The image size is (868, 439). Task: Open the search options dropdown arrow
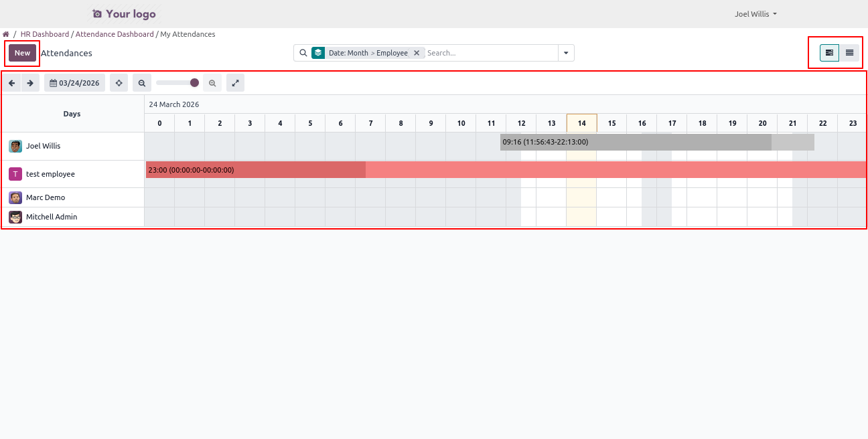(x=566, y=53)
